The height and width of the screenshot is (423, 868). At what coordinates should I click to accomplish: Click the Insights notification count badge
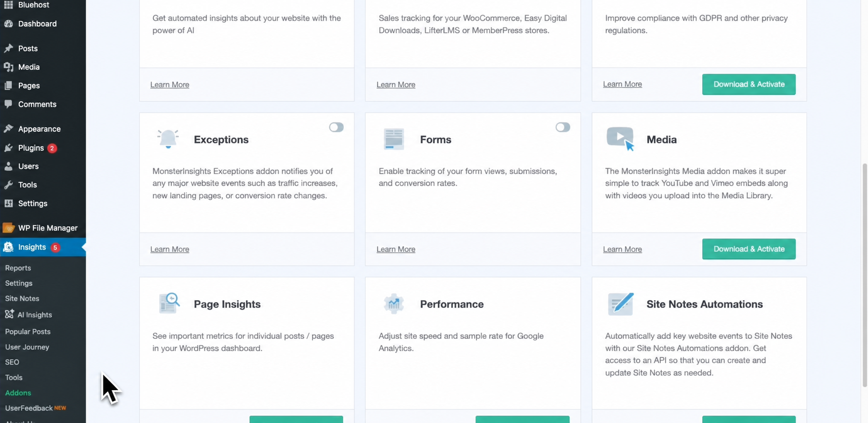click(55, 248)
